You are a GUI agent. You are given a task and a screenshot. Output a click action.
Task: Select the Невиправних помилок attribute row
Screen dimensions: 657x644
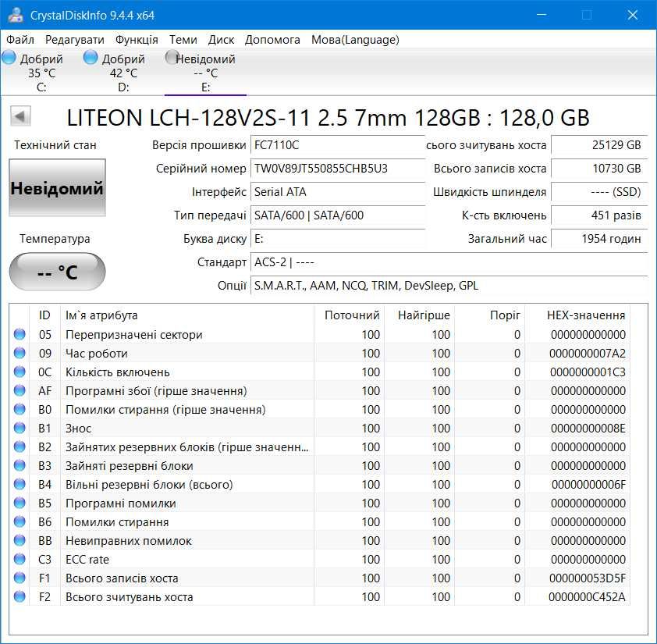point(320,540)
